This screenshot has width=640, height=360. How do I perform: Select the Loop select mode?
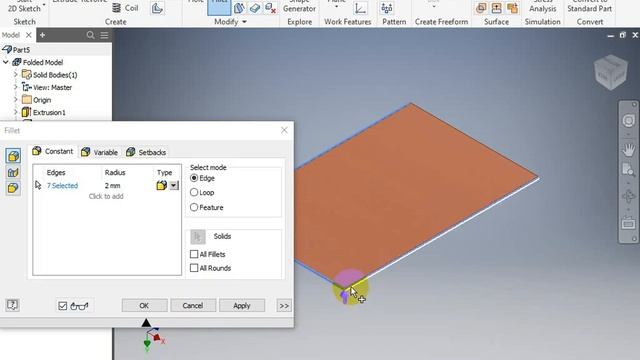tap(194, 192)
